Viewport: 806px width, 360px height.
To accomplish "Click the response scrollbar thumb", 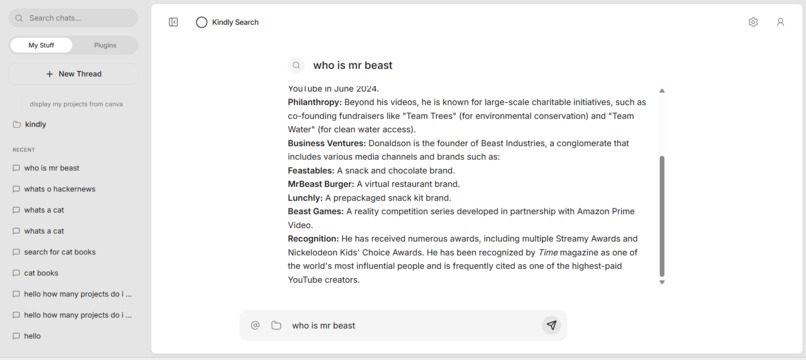I will click(x=662, y=216).
